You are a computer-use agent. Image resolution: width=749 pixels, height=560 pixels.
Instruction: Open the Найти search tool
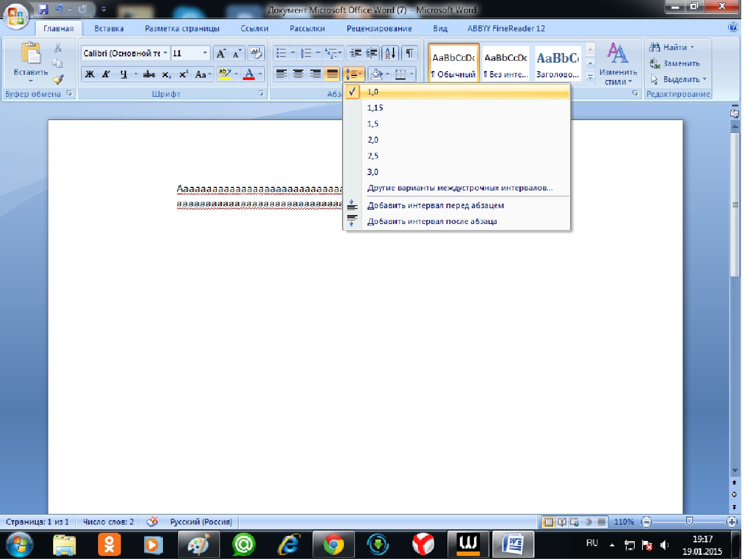point(672,47)
